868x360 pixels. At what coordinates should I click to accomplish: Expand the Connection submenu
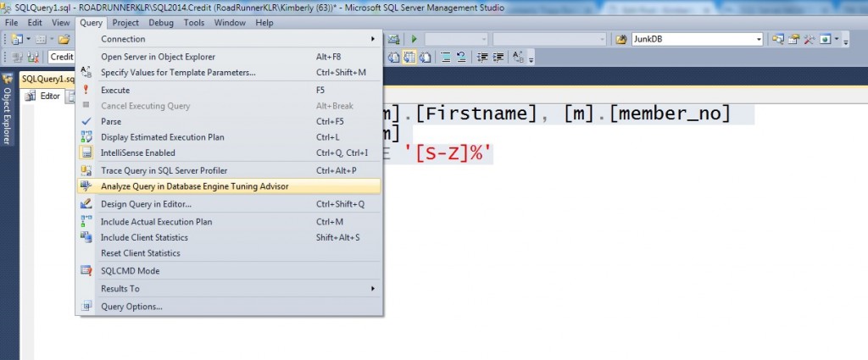[229, 39]
